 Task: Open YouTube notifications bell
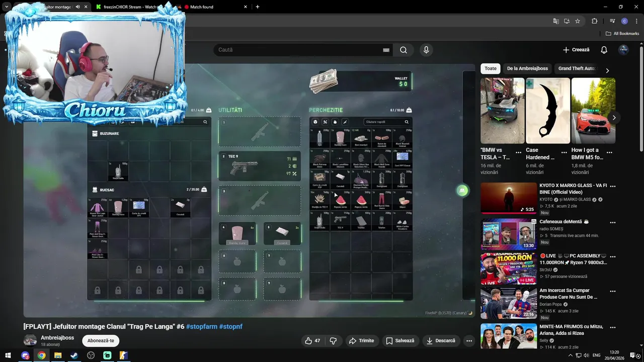click(x=604, y=50)
